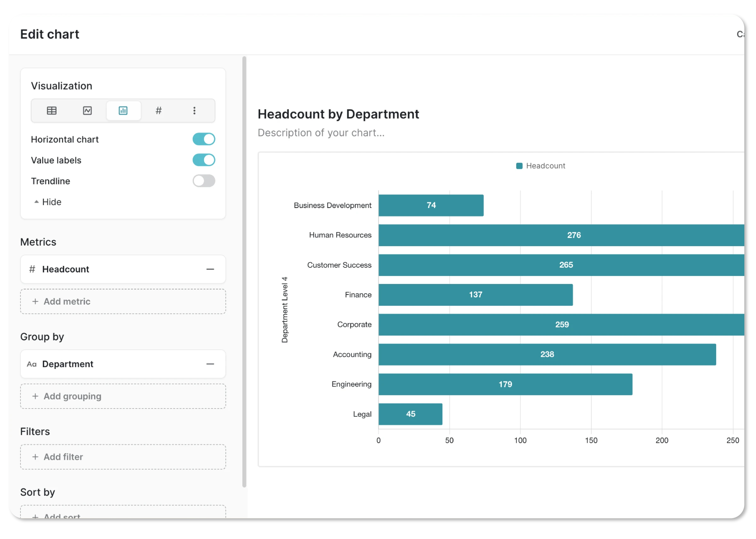Select the bar chart visualization icon

[123, 110]
